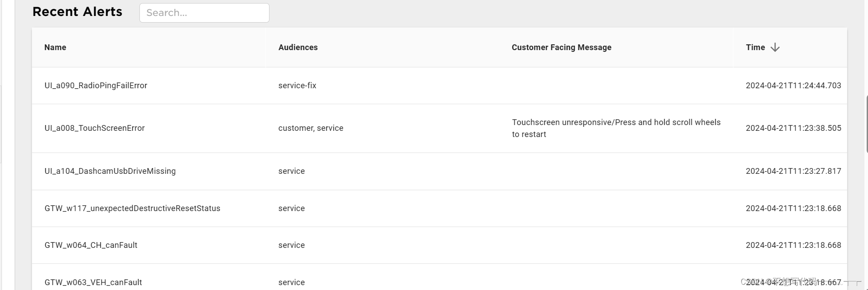Viewport: 868px width, 290px height.
Task: Select the UI_a090_RadioPingFailError alert row
Action: [x=96, y=86]
